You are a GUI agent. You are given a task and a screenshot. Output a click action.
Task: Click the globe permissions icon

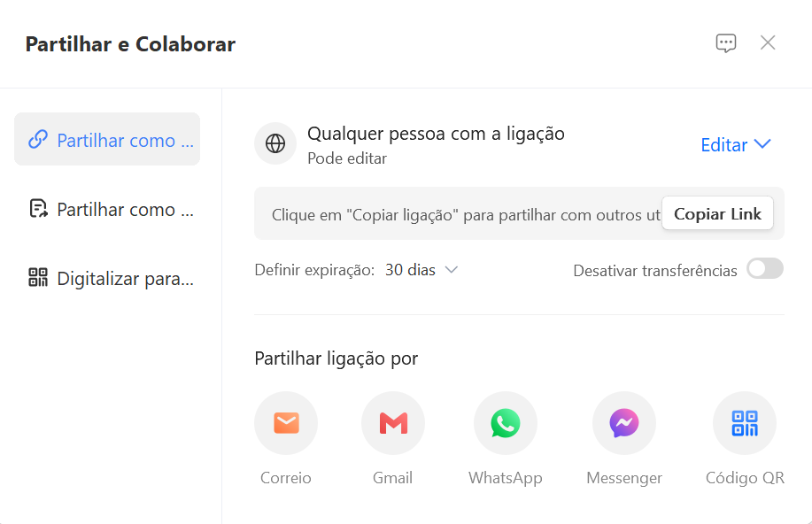point(275,143)
